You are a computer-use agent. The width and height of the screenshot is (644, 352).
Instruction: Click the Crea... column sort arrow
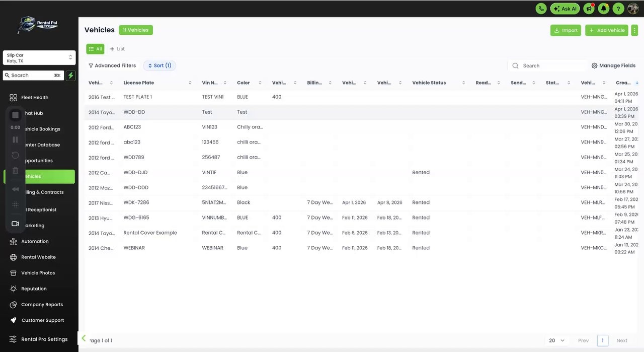coord(637,83)
